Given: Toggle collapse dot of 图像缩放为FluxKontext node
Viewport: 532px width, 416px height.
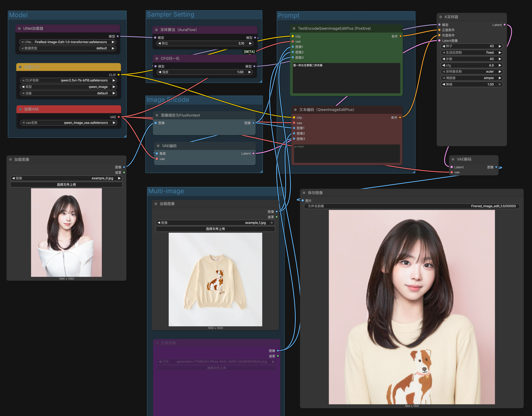Looking at the screenshot, I should [x=157, y=115].
